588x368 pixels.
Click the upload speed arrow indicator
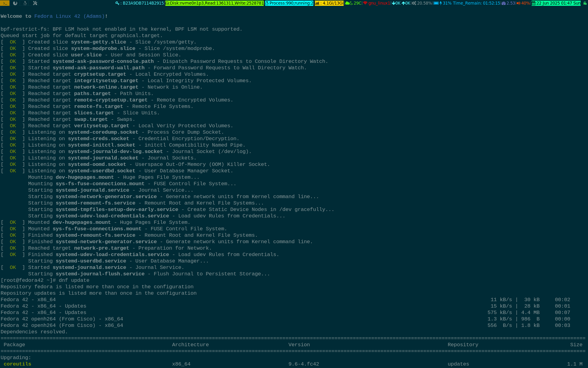pos(406,3)
